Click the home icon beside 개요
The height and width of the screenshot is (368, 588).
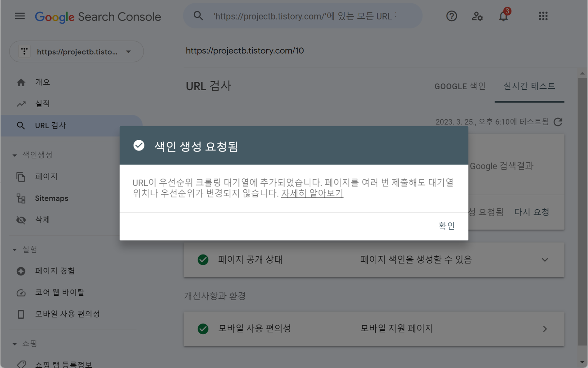coord(21,82)
